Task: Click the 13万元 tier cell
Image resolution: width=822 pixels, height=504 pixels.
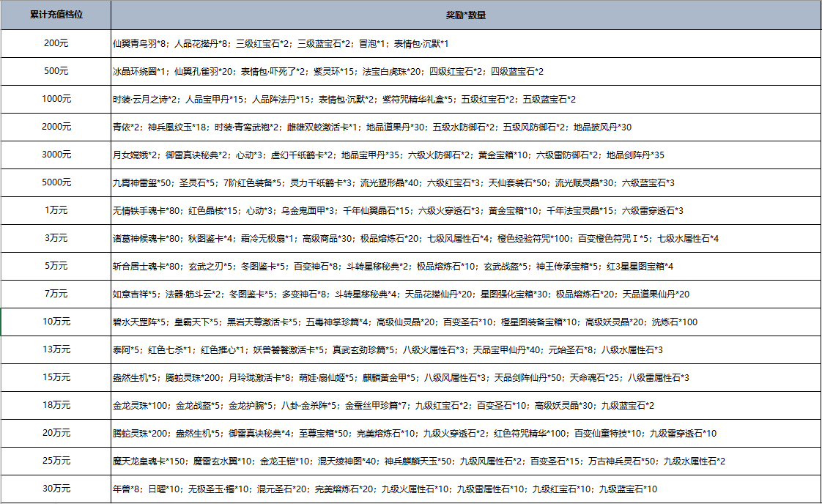Action: coord(56,349)
